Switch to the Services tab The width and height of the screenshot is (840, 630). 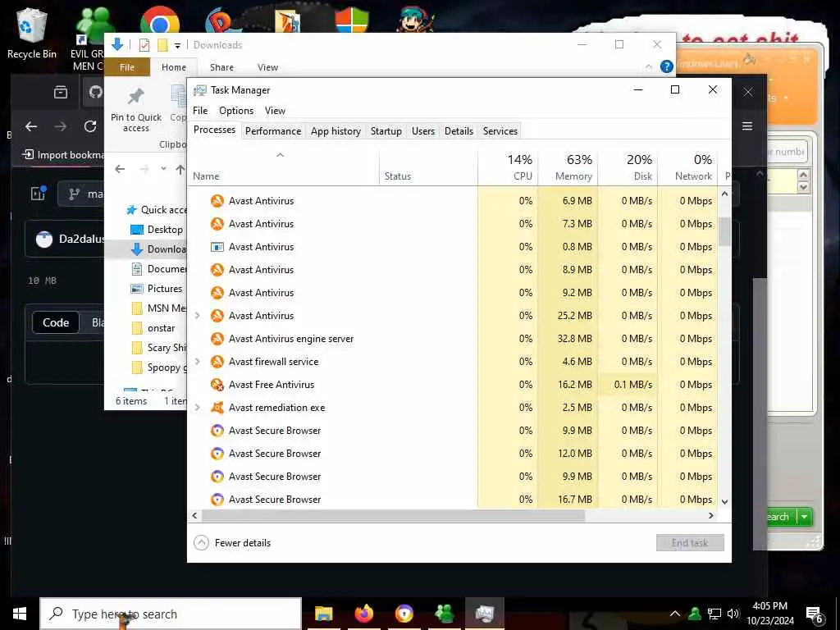tap(500, 131)
